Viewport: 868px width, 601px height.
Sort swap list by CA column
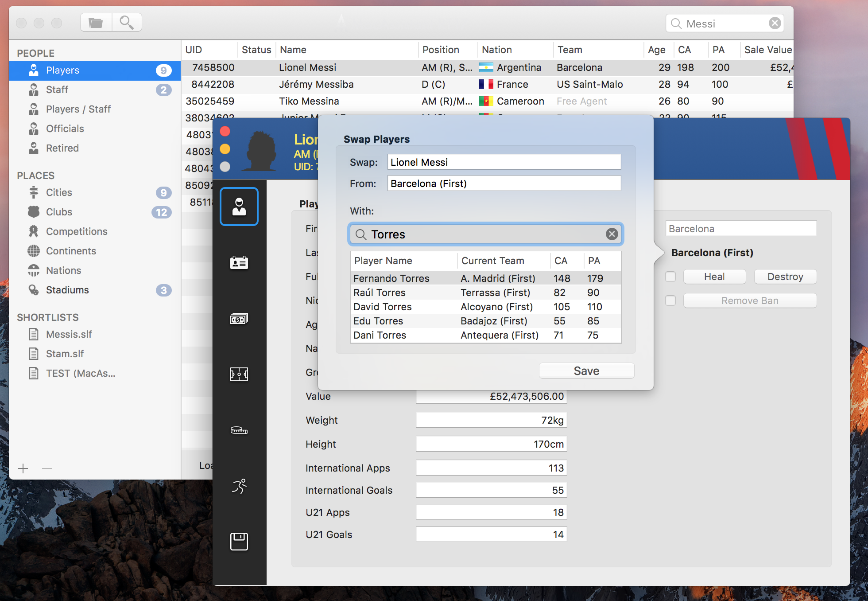[x=567, y=261]
